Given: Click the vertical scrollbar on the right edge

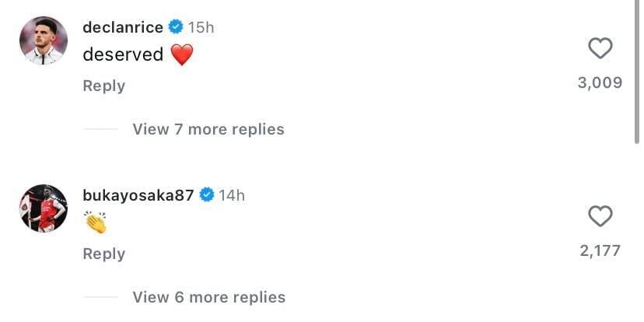Looking at the screenshot, I should coord(637,72).
